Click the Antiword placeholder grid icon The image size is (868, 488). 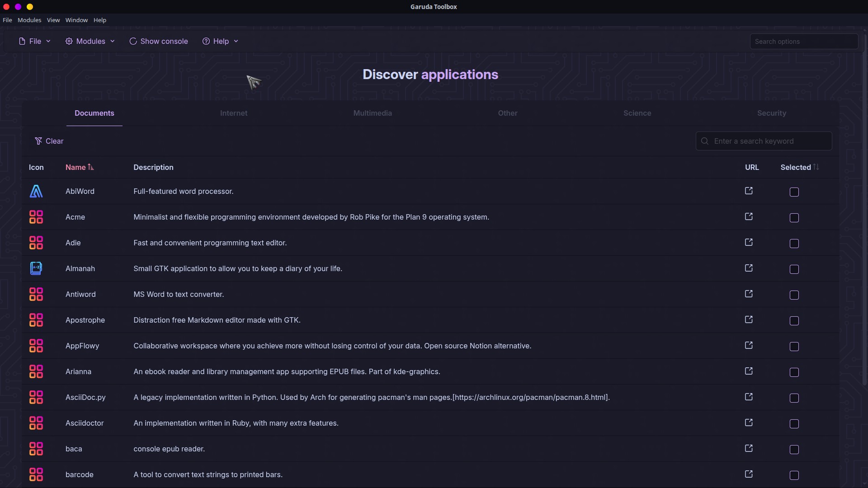coord(36,294)
